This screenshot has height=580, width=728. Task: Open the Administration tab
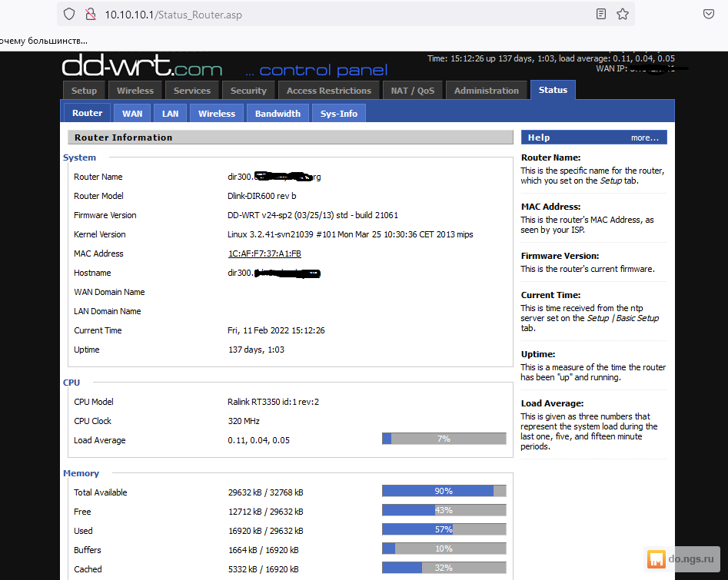(x=486, y=91)
